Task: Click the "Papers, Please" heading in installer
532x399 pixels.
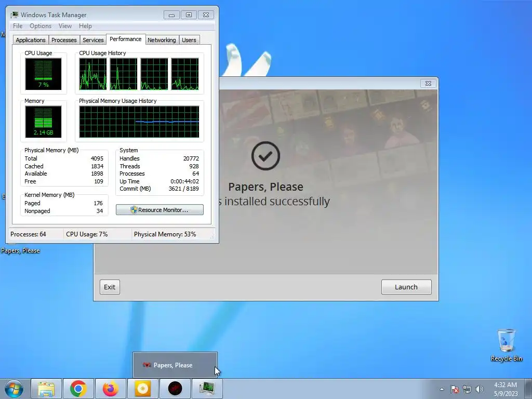Action: pyautogui.click(x=265, y=187)
